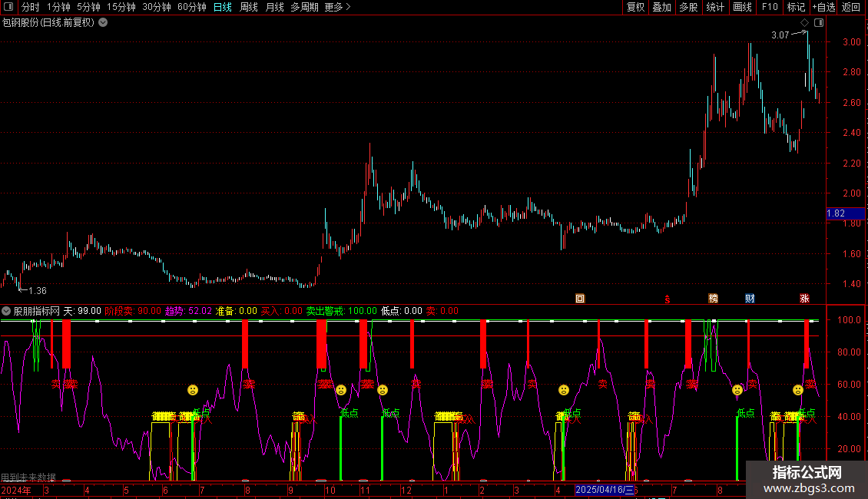Click the 财 financial report marker icon
868x499 pixels.
click(x=750, y=298)
